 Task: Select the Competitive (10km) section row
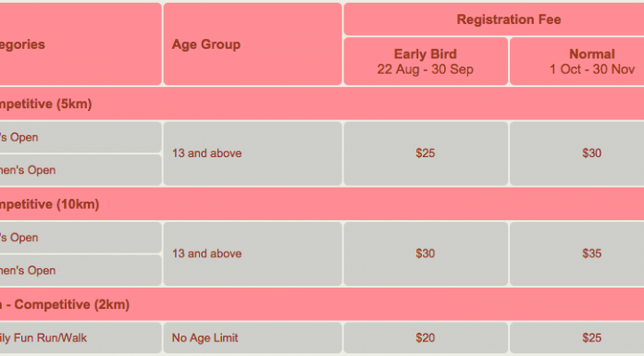point(322,204)
